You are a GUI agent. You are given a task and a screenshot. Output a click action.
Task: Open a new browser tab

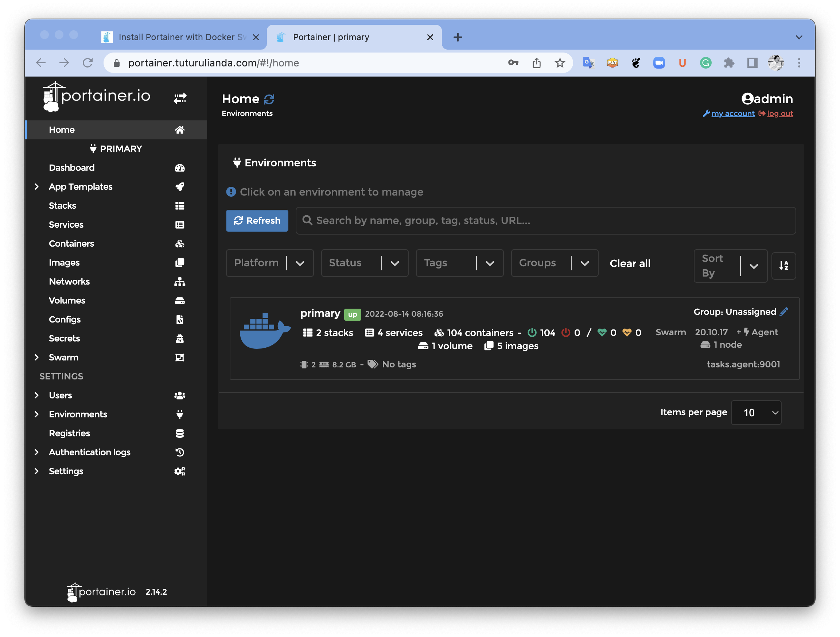click(458, 37)
